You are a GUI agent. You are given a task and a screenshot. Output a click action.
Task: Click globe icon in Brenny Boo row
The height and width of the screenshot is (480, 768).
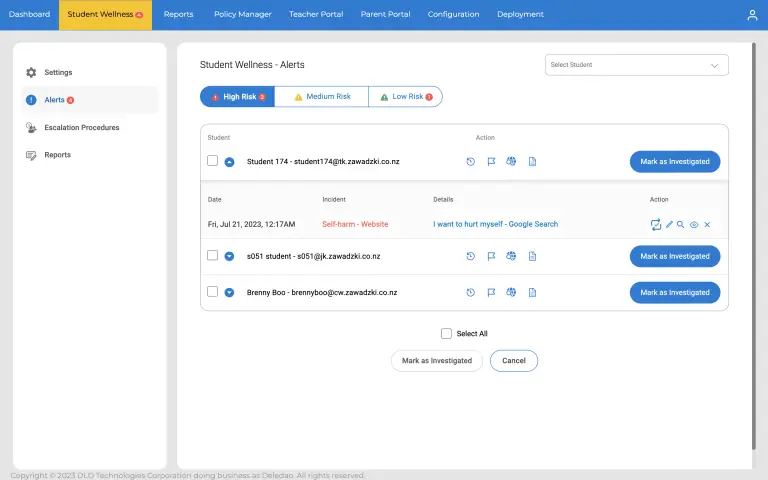click(511, 292)
